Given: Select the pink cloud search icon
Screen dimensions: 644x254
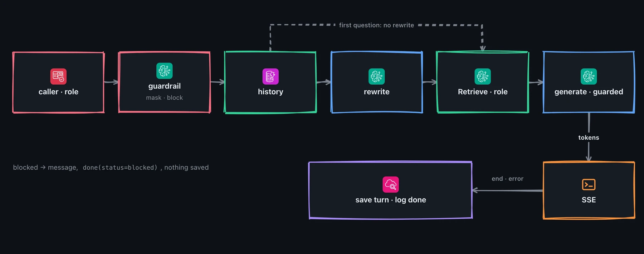Looking at the screenshot, I should (x=391, y=185).
